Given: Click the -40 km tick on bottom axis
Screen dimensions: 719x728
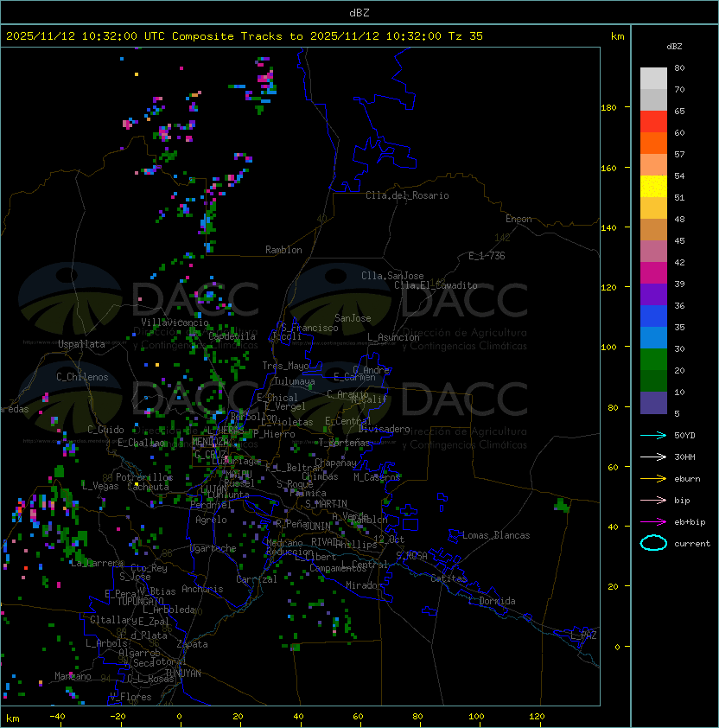Looking at the screenshot, I should point(58,717).
